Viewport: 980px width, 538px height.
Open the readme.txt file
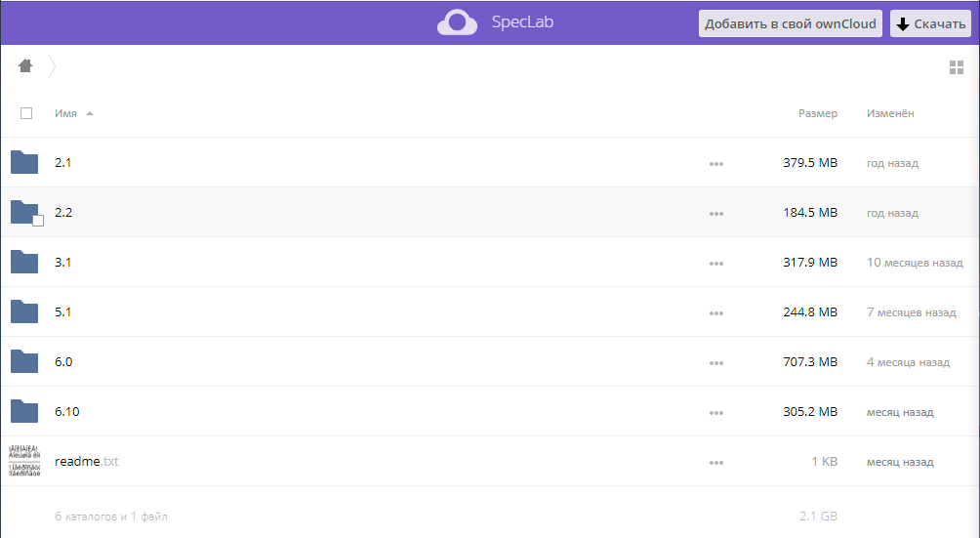click(x=86, y=461)
